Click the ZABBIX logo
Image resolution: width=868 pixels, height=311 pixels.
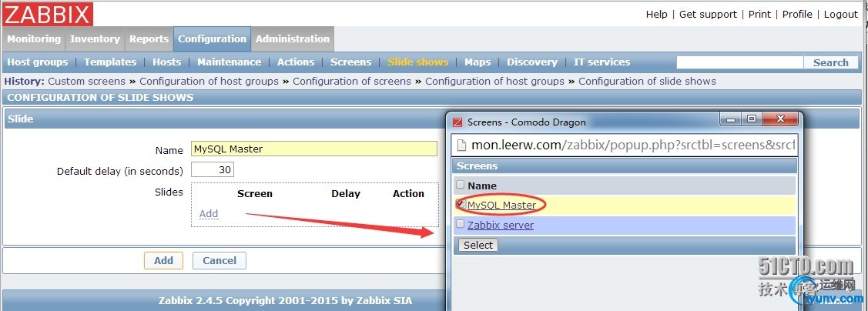tap(47, 14)
